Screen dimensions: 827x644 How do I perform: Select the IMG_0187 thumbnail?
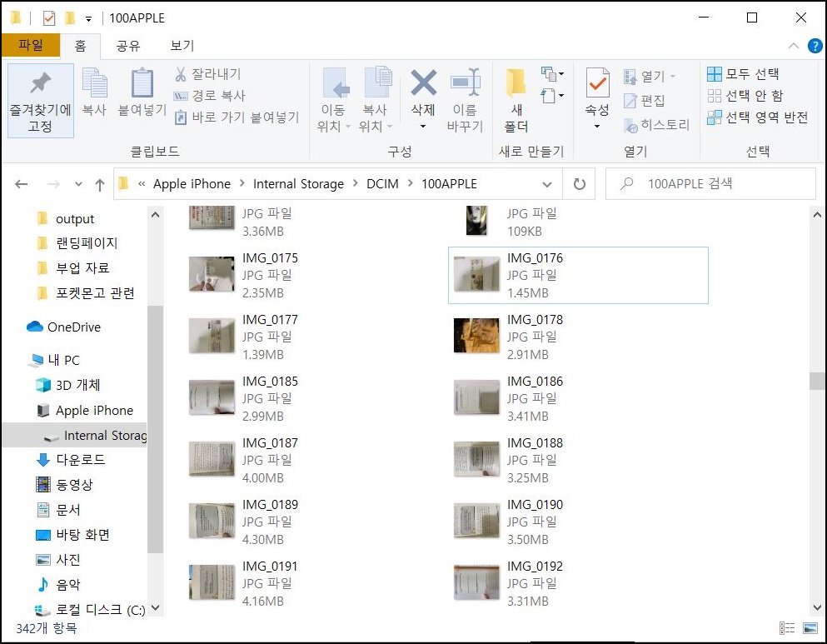click(211, 458)
